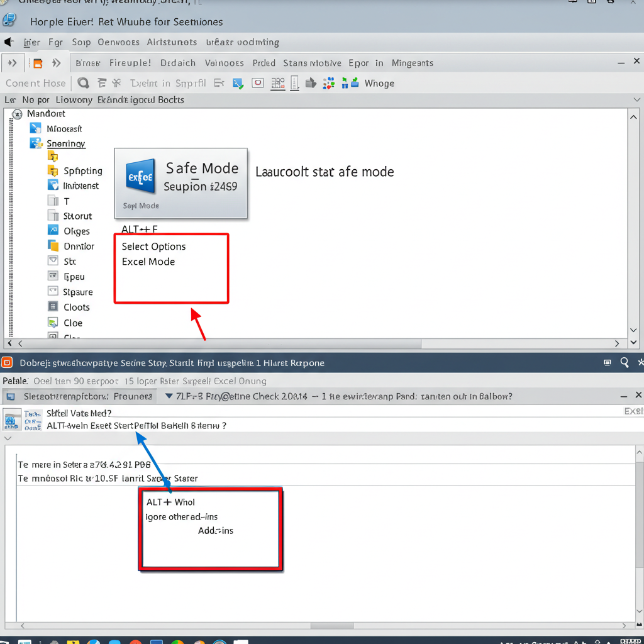This screenshot has height=644, width=644.
Task: Click the Excel Mode text
Action: [148, 262]
